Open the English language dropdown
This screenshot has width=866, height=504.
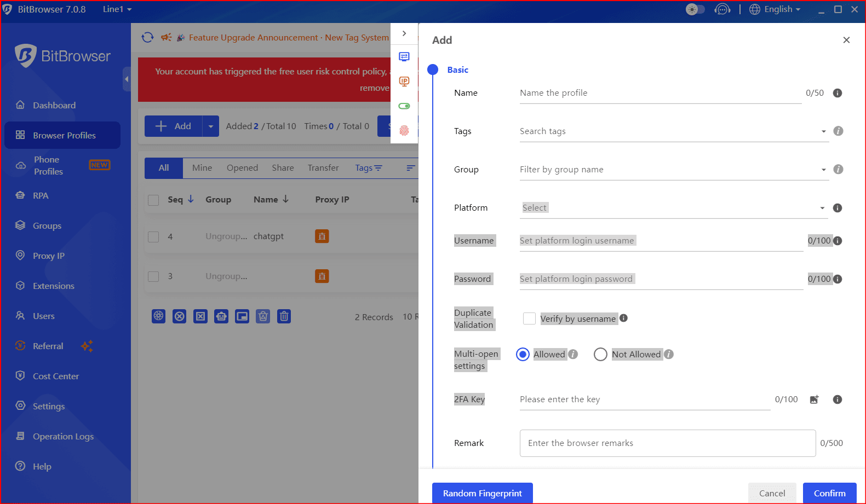tap(775, 9)
